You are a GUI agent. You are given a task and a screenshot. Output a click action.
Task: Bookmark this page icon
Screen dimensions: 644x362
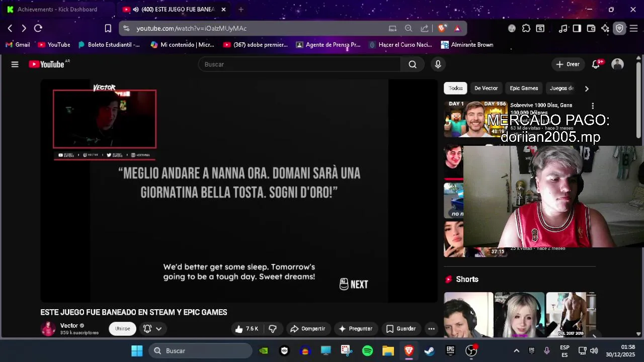pyautogui.click(x=108, y=28)
